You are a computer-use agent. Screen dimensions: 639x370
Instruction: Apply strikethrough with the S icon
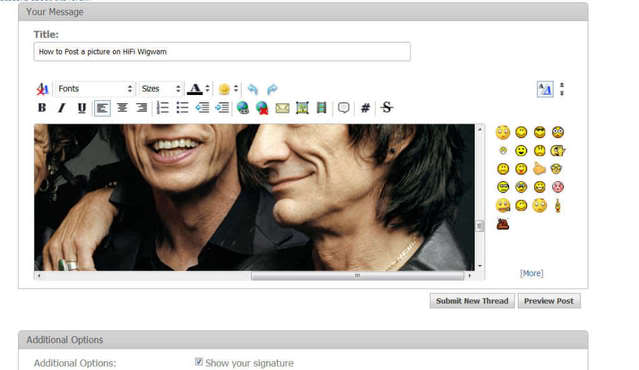[x=386, y=108]
